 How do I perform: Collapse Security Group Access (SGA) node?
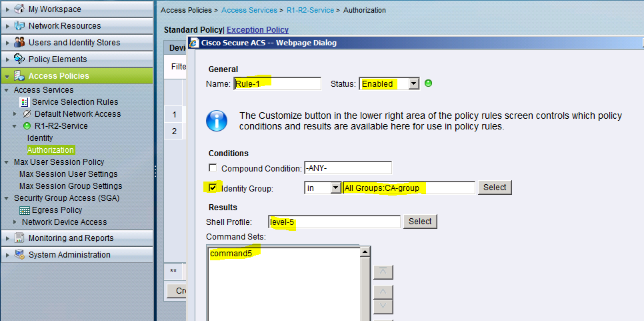point(7,198)
